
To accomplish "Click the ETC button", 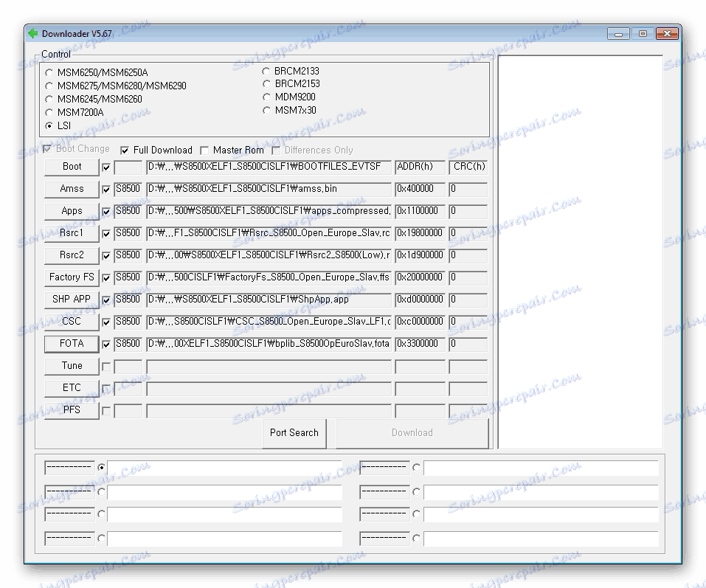I will tap(72, 387).
